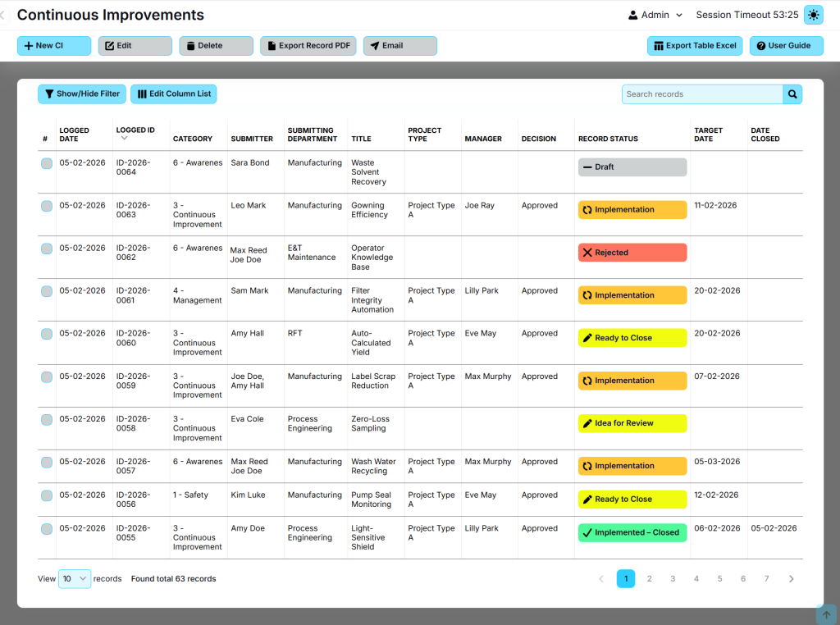The image size is (840, 625).
Task: Go to next page arrow
Action: 791,578
